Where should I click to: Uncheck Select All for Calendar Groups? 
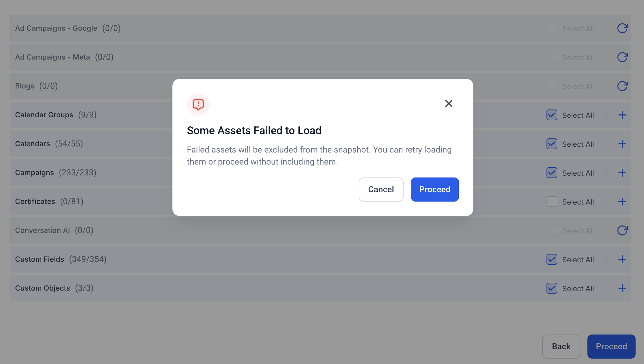click(552, 115)
